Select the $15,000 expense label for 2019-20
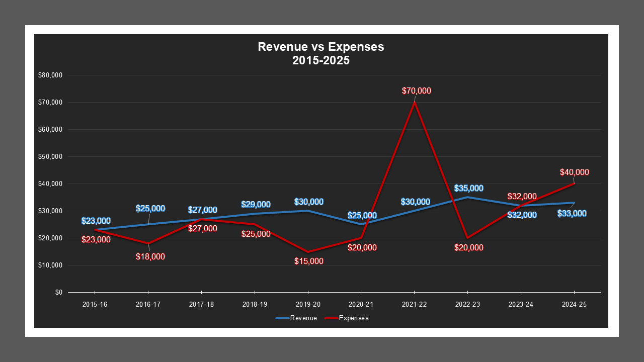 tap(308, 261)
